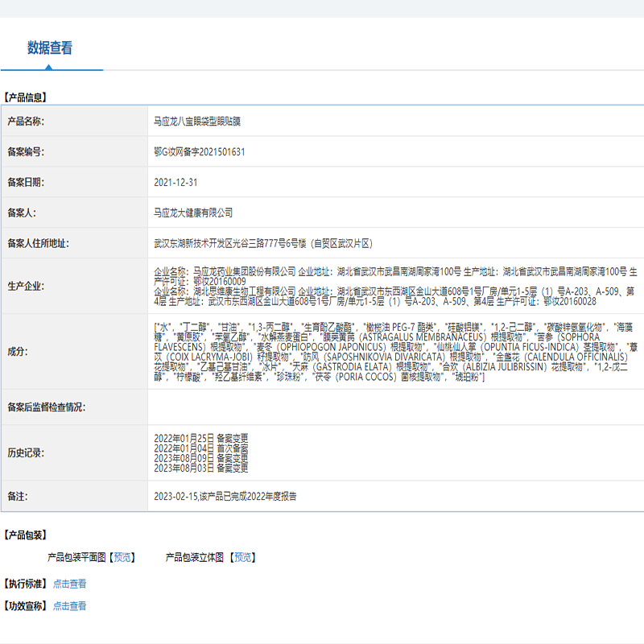Click the 【产品包装】 section heading
Image resolution: width=644 pixels, height=644 pixels.
click(x=25, y=535)
